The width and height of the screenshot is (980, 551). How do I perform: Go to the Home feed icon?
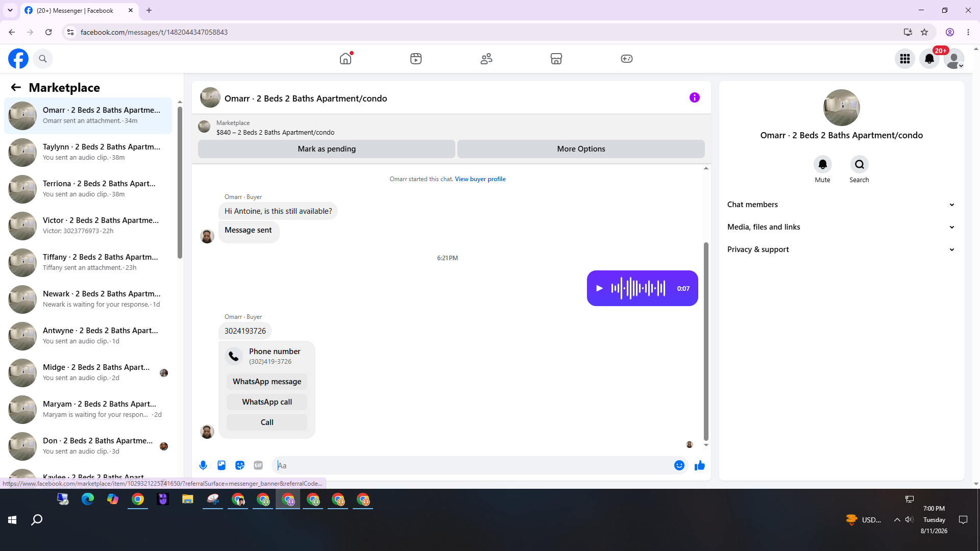(346, 59)
